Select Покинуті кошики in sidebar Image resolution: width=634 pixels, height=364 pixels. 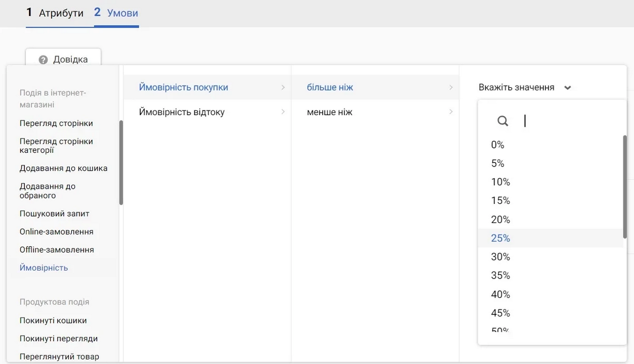[x=53, y=321]
